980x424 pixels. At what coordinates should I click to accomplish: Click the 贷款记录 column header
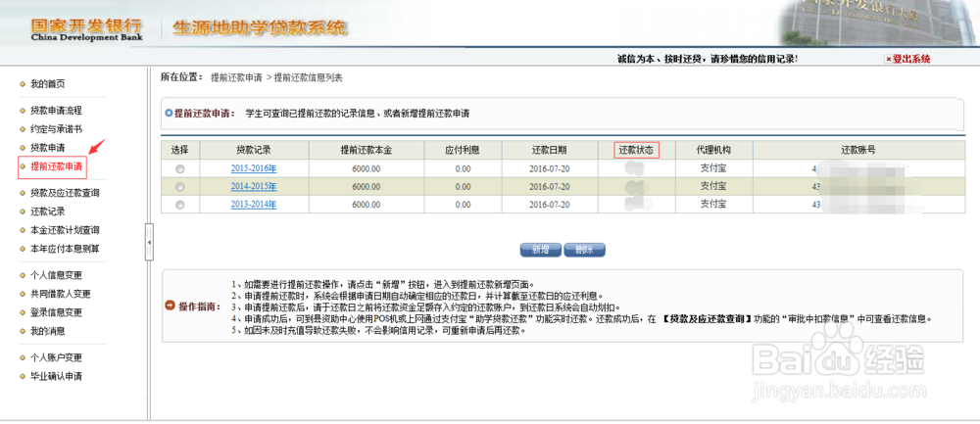253,150
